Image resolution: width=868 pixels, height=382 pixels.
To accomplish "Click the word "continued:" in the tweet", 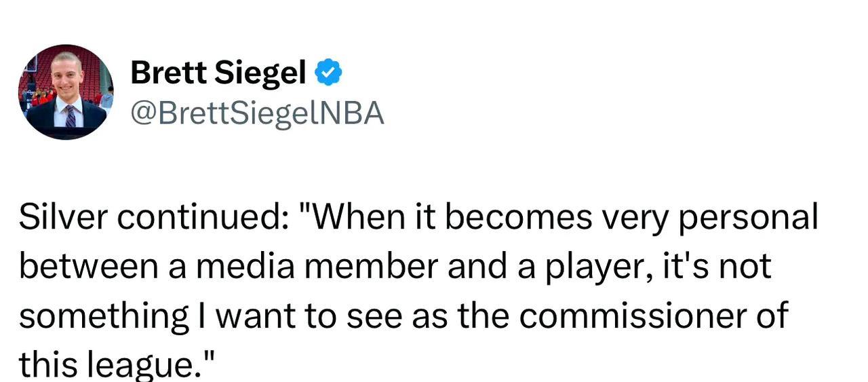I will tap(201, 217).
